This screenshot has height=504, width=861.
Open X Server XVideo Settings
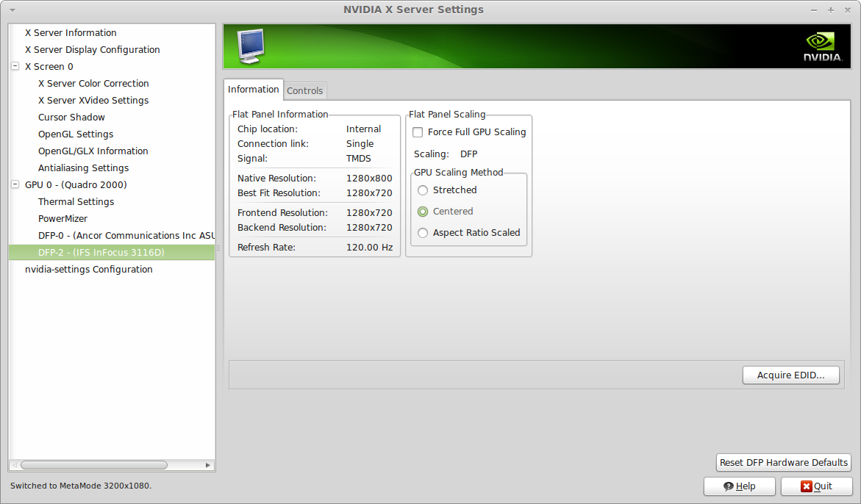click(93, 101)
